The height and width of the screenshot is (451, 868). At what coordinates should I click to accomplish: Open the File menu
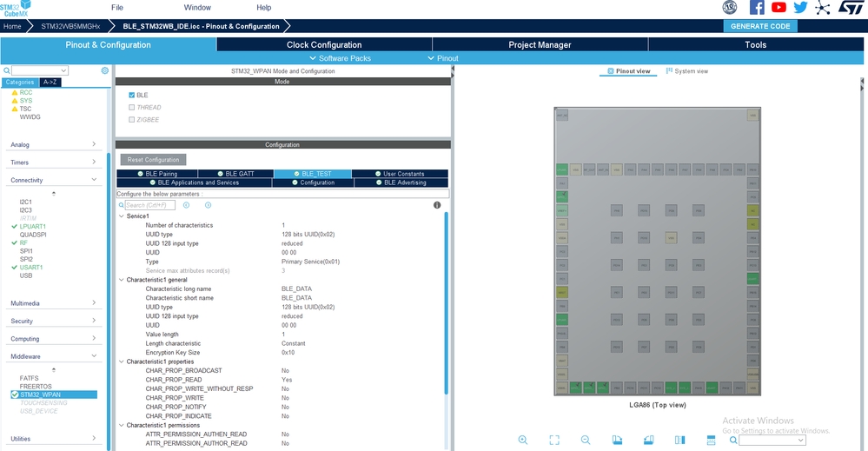pyautogui.click(x=117, y=8)
